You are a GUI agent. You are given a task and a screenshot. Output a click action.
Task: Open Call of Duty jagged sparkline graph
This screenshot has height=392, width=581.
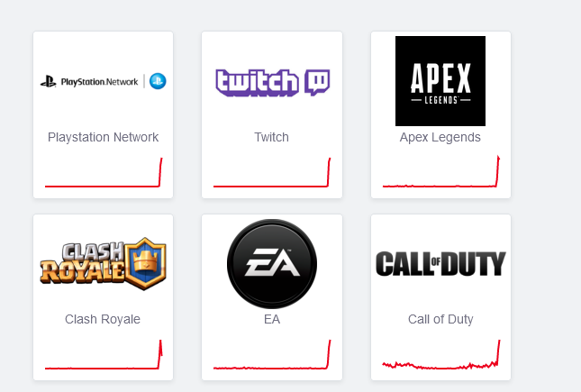pyautogui.click(x=441, y=354)
